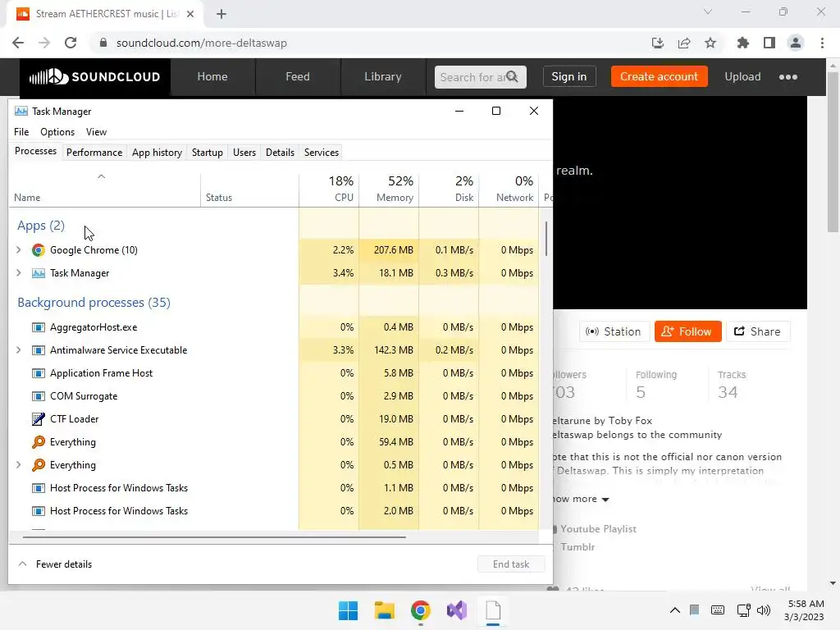The height and width of the screenshot is (630, 840).
Task: Click the End task button
Action: click(x=511, y=564)
